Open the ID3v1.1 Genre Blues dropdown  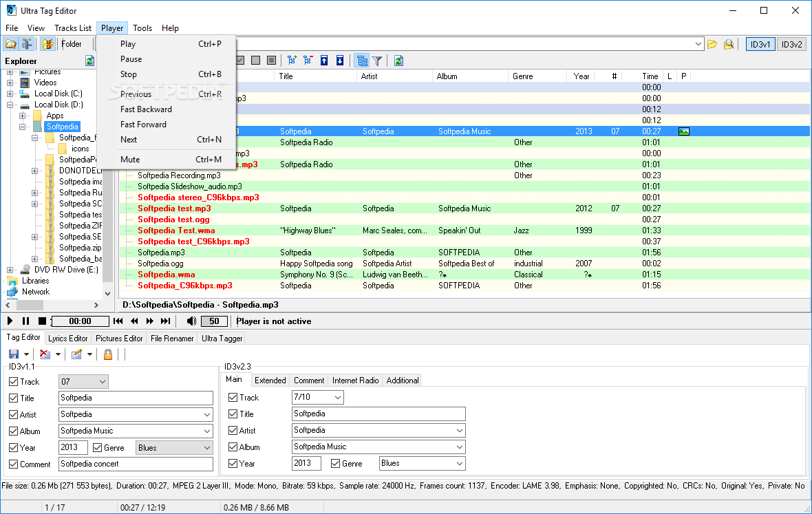pyautogui.click(x=207, y=448)
